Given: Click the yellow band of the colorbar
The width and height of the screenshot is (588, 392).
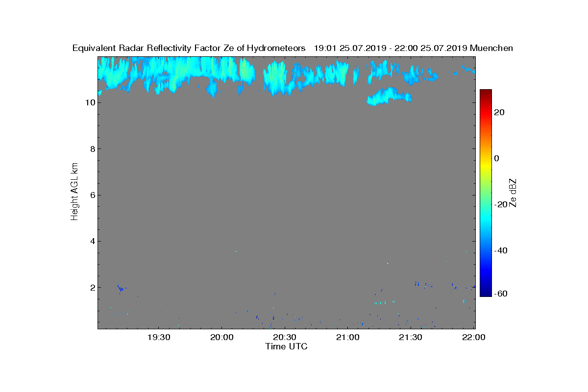Looking at the screenshot, I should point(486,167).
